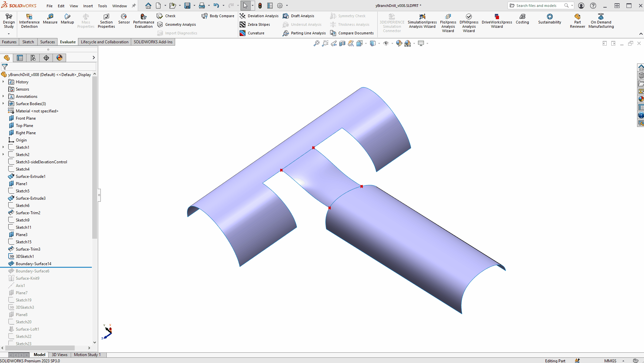Expand the Sketch1 tree node
This screenshot has height=363, width=644.
click(x=3, y=147)
